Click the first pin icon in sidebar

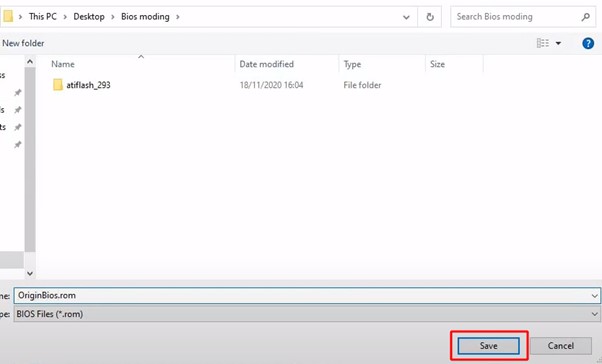[18, 93]
